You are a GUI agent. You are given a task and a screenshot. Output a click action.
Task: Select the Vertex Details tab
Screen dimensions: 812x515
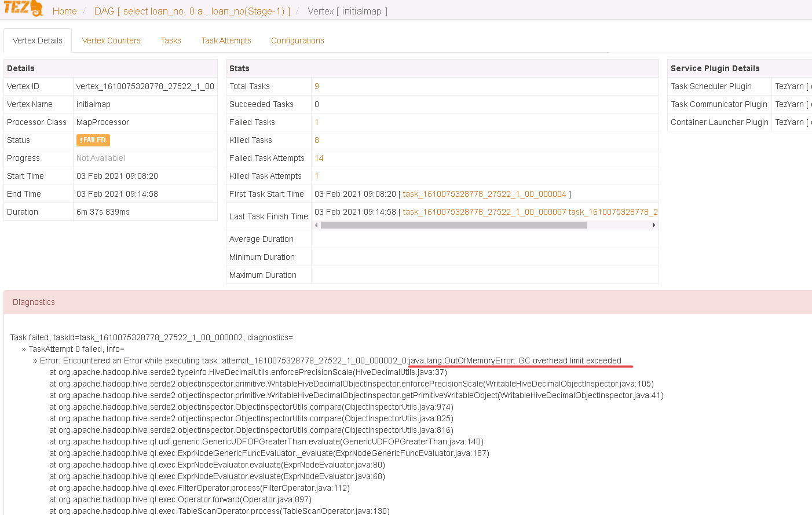click(37, 41)
